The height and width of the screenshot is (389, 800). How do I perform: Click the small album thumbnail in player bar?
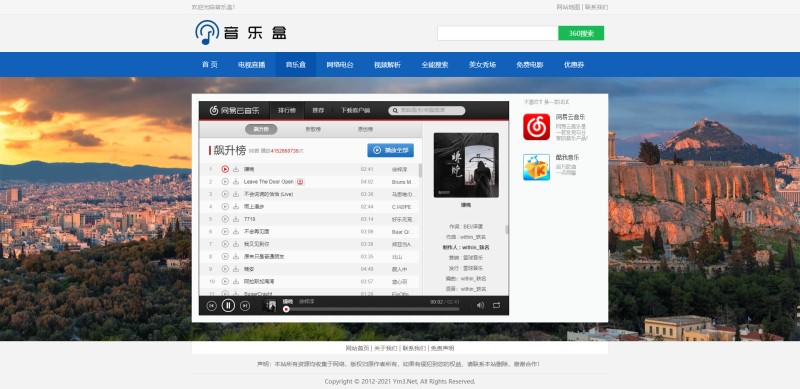(x=269, y=305)
